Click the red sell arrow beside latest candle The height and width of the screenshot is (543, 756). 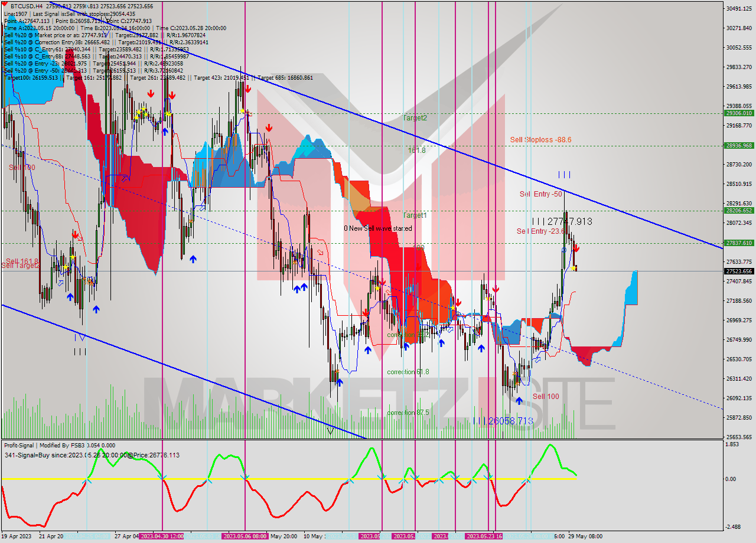(576, 248)
